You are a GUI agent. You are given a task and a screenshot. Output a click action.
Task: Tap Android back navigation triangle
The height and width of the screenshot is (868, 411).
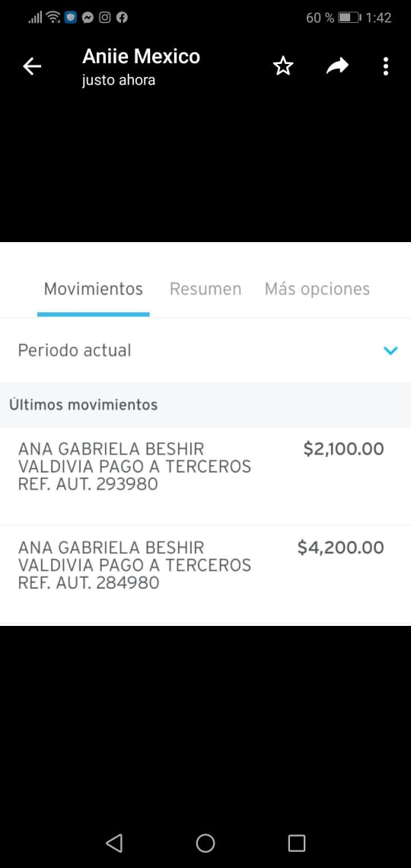tap(114, 843)
